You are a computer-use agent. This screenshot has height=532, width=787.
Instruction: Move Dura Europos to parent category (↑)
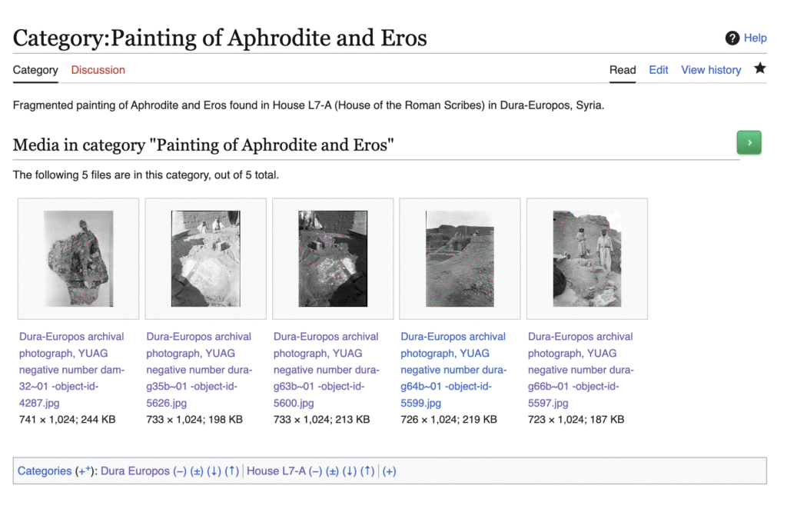[x=232, y=471]
